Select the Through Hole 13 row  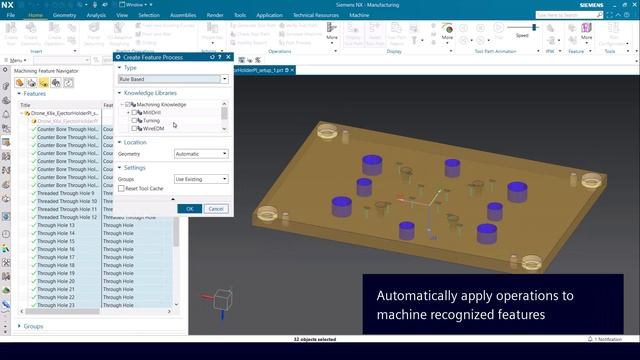pyautogui.click(x=56, y=225)
